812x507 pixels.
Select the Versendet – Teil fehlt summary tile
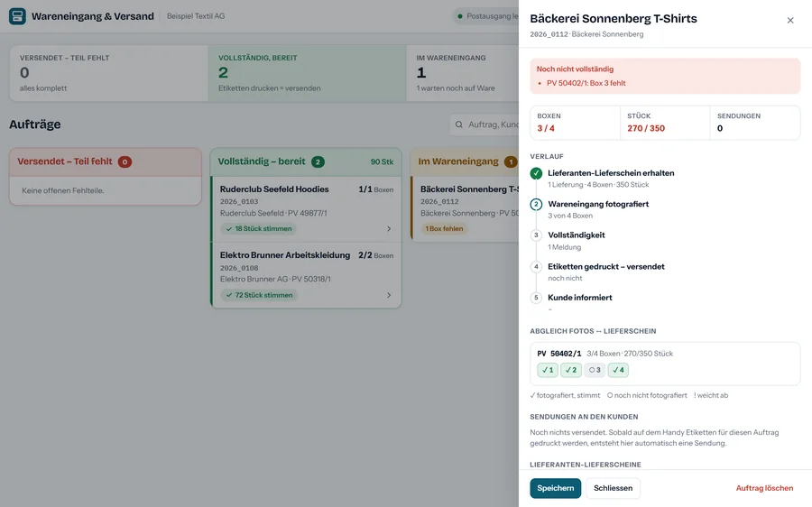(x=109, y=73)
